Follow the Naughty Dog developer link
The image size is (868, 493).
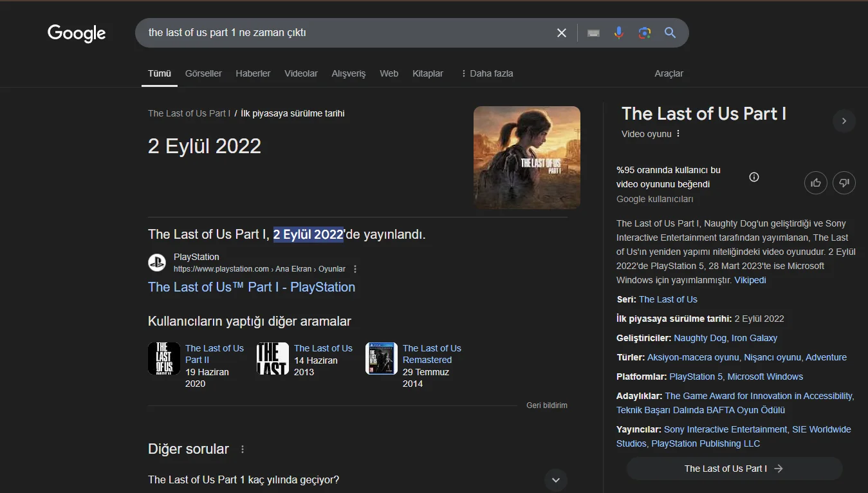click(x=700, y=338)
